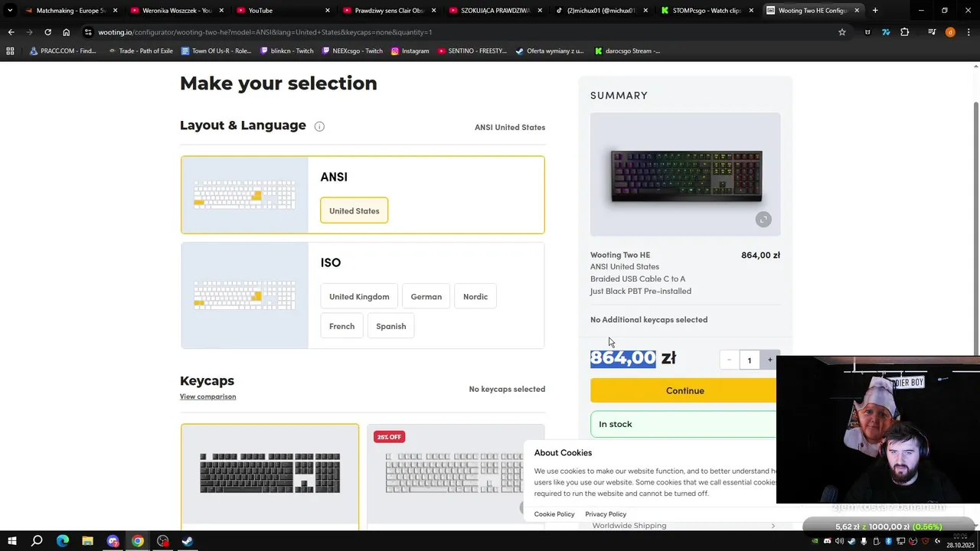Reload the Wooting configurator page
The image size is (980, 551).
coord(47,32)
